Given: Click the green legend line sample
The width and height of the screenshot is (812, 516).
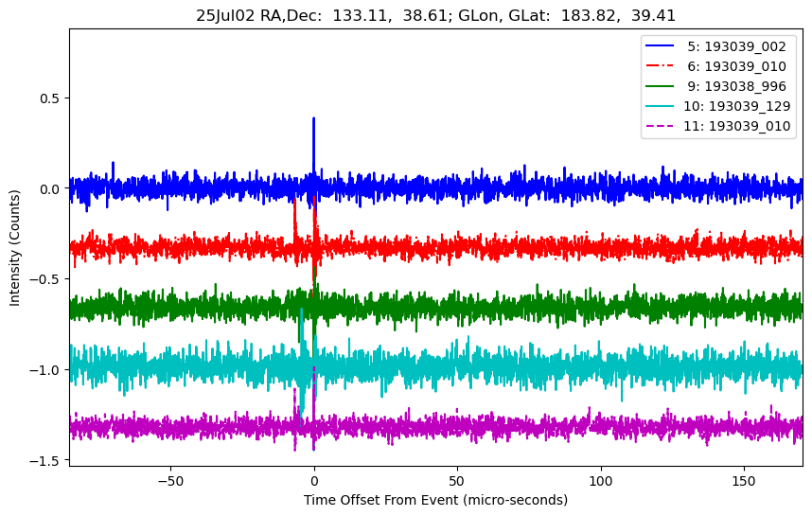Looking at the screenshot, I should pos(660,86).
